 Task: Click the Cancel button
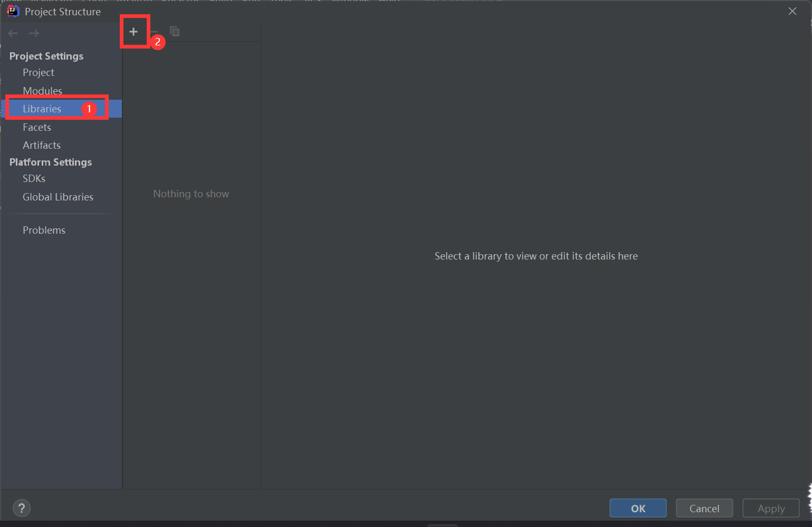point(704,509)
